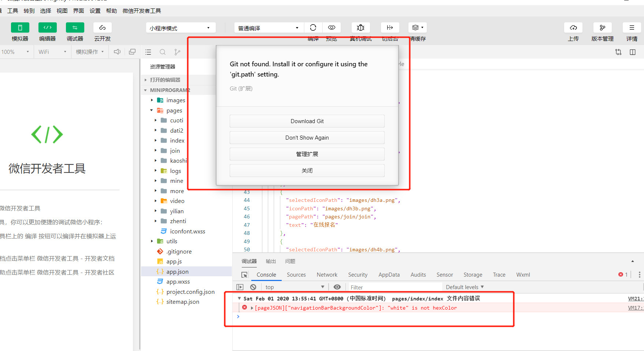The image size is (644, 351).
Task: Switch to the AppData tab
Action: click(389, 275)
